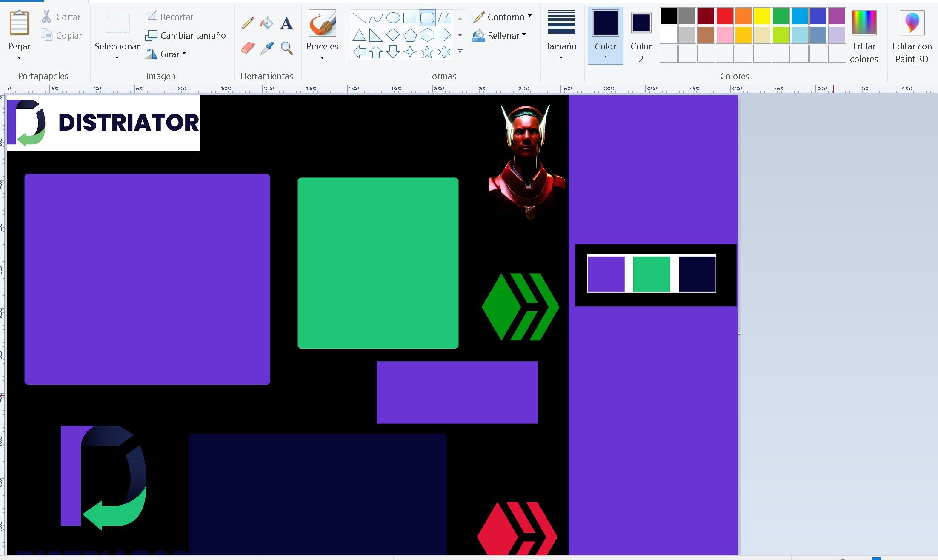Viewport: 938px width, 560px height.
Task: Click the first empty custom color slot
Action: tap(668, 54)
